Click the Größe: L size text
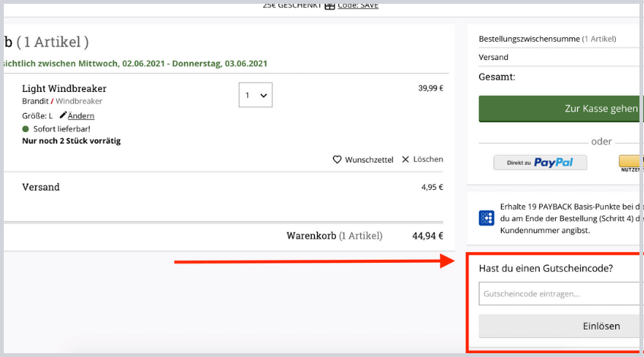 click(37, 115)
